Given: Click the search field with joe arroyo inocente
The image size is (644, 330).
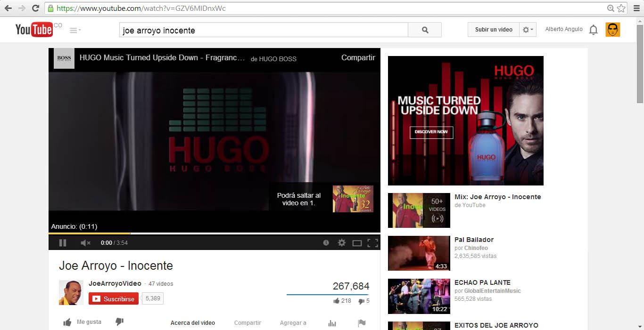Looking at the screenshot, I should (264, 30).
